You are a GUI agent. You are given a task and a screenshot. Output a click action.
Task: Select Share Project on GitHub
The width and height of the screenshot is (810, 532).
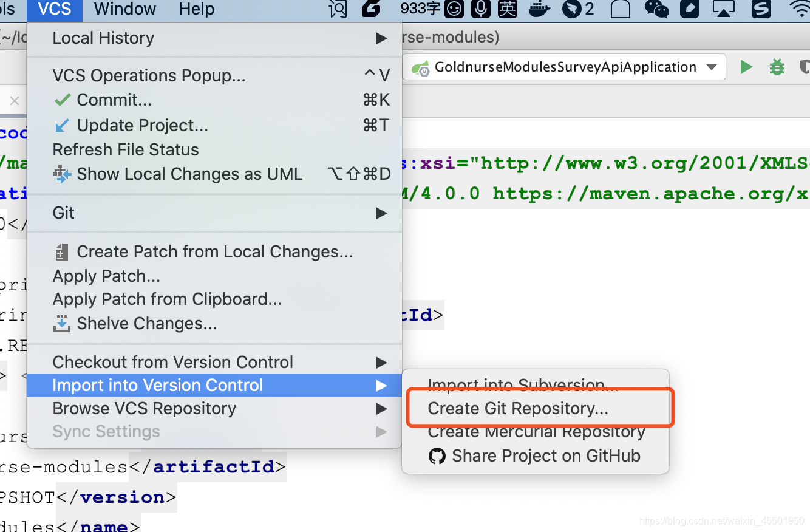click(536, 456)
